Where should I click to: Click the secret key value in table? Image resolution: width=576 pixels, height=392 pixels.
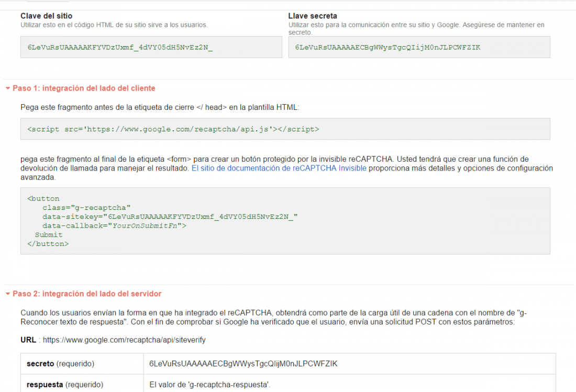(243, 364)
